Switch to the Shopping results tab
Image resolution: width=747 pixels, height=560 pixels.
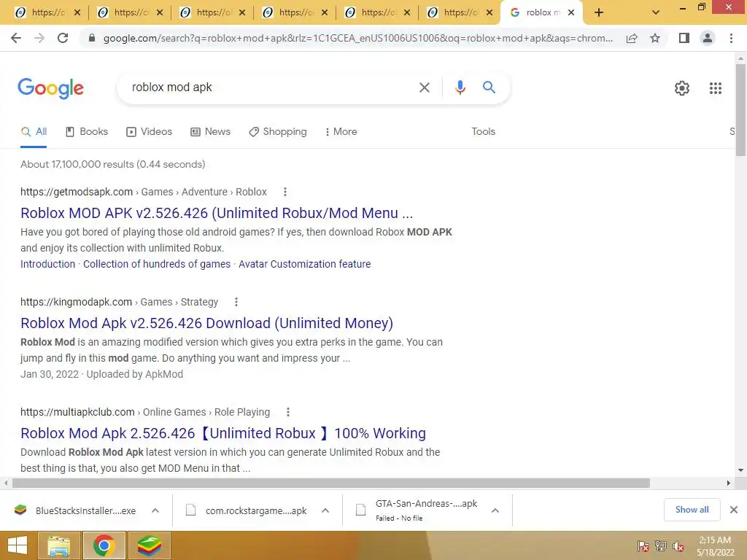(278, 132)
